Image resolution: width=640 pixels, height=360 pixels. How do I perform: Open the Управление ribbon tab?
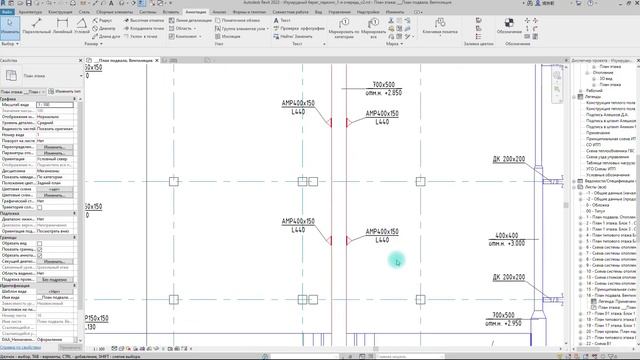(340, 12)
